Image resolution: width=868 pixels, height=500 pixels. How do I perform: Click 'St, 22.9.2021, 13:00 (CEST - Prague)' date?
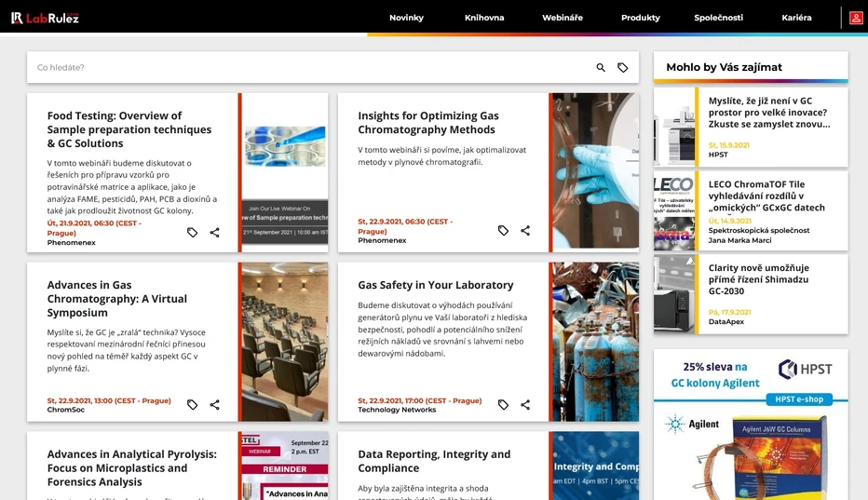(x=109, y=400)
